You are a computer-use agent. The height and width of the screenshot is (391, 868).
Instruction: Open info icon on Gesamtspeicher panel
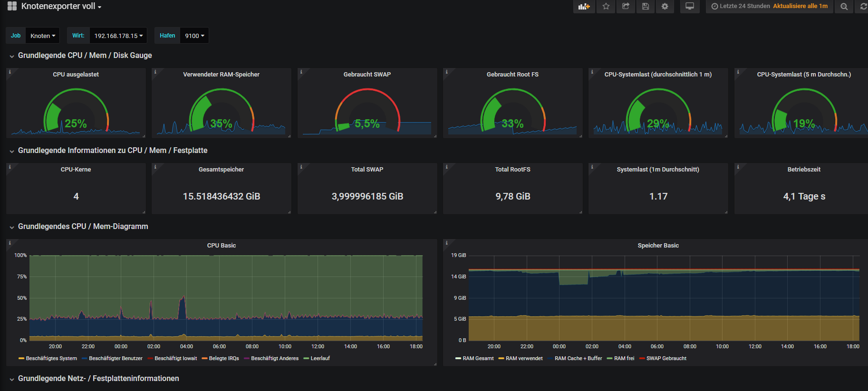tap(155, 167)
